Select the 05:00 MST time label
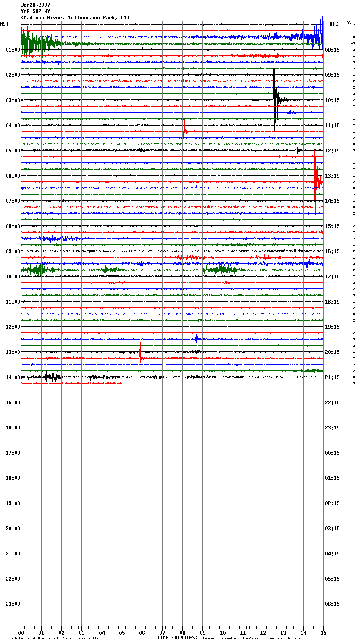 (x=13, y=151)
